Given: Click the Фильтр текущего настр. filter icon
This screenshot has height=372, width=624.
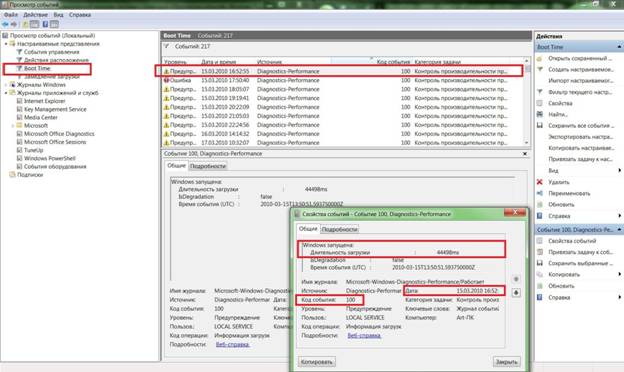Looking at the screenshot, I should tap(540, 92).
